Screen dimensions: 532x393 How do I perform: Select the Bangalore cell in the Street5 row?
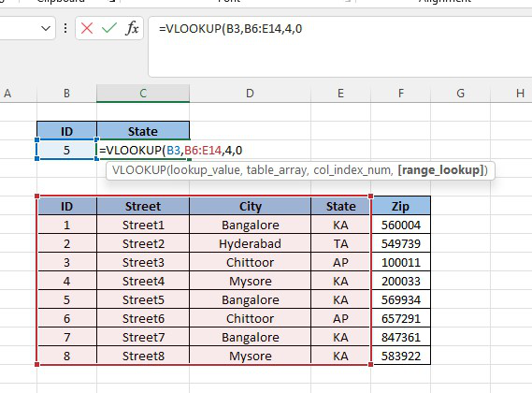click(x=250, y=299)
